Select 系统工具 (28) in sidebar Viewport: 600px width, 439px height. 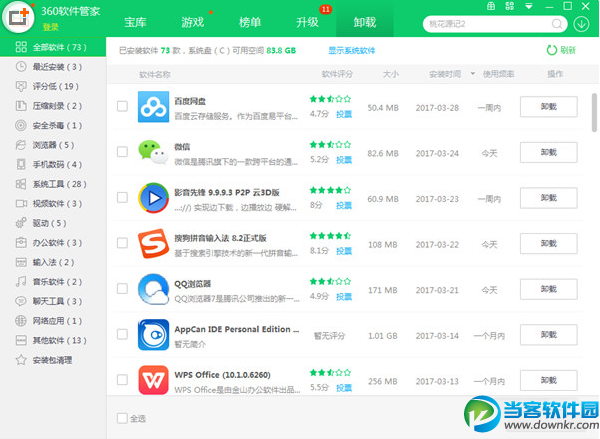(x=53, y=184)
